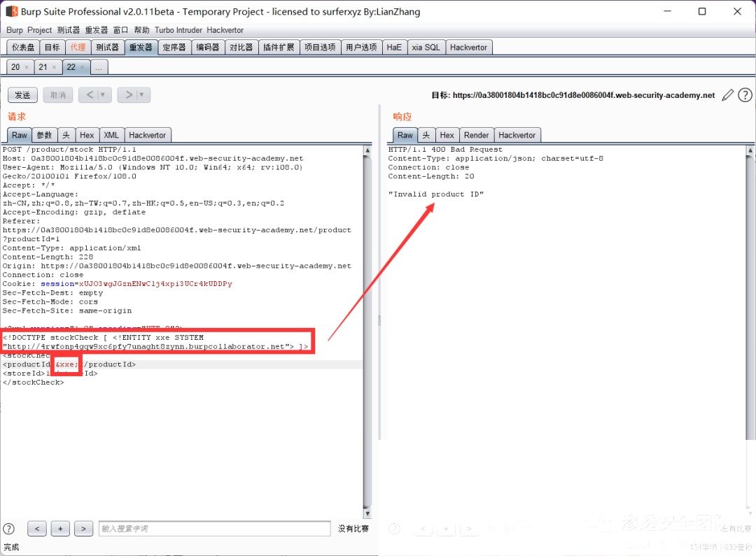Screen dimensions: 756x556
Task: Switch to the 仪表盘 dashboard tab
Action: [x=23, y=48]
